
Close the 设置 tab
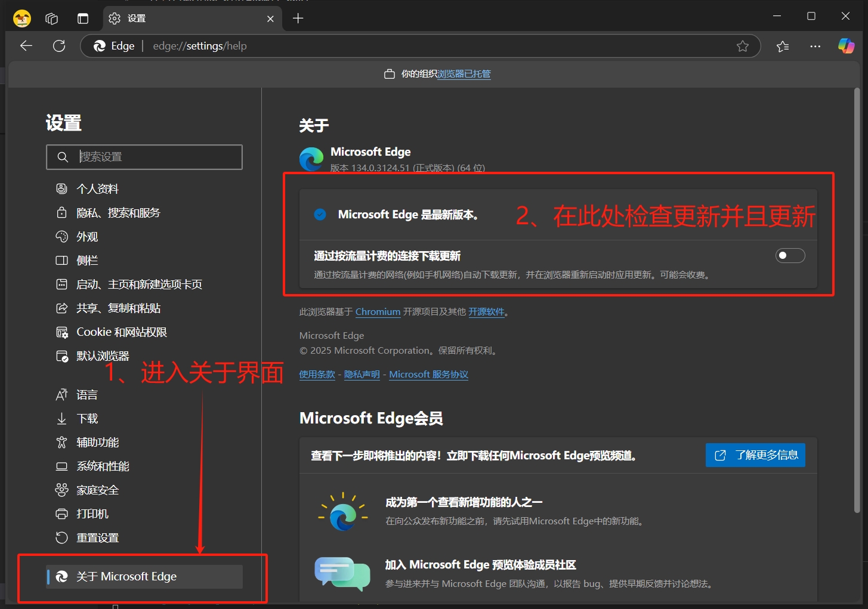(270, 18)
